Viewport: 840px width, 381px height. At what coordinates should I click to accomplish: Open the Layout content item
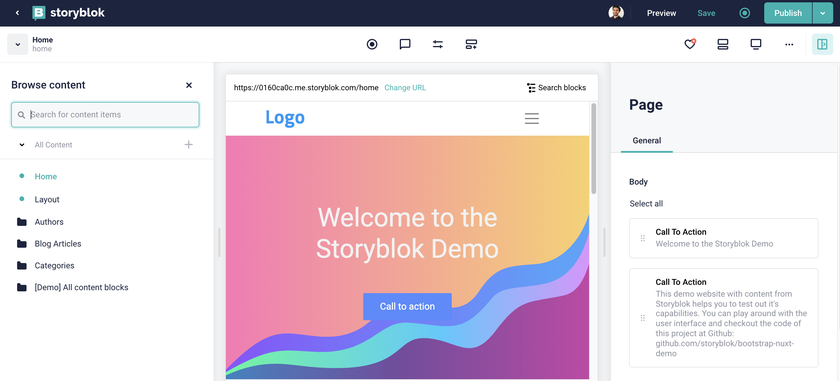pyautogui.click(x=47, y=199)
